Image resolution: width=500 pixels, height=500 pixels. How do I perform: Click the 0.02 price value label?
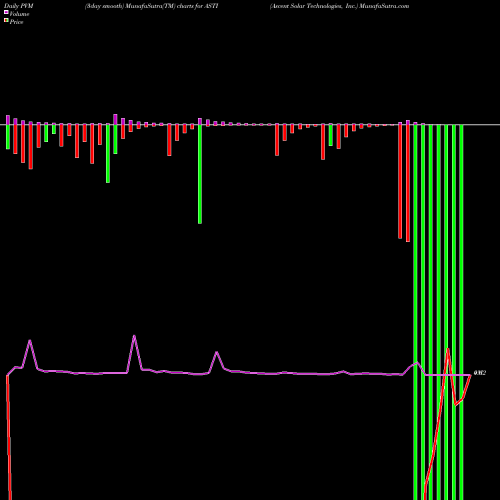point(480,373)
